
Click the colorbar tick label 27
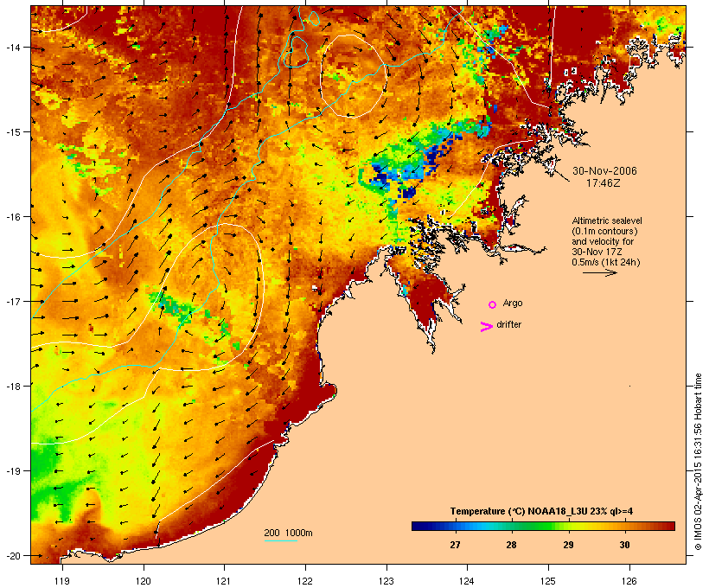(x=455, y=545)
